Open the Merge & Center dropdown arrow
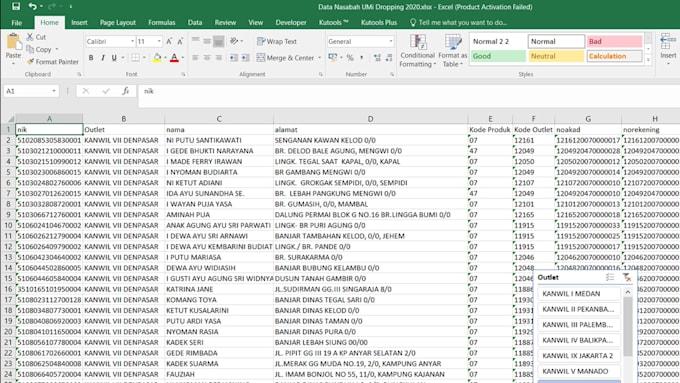Image resolution: width=680 pixels, height=383 pixels. pyautogui.click(x=320, y=58)
